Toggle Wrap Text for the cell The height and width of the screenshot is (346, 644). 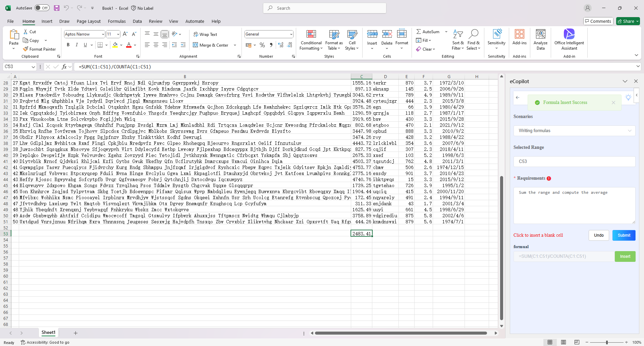[205, 34]
